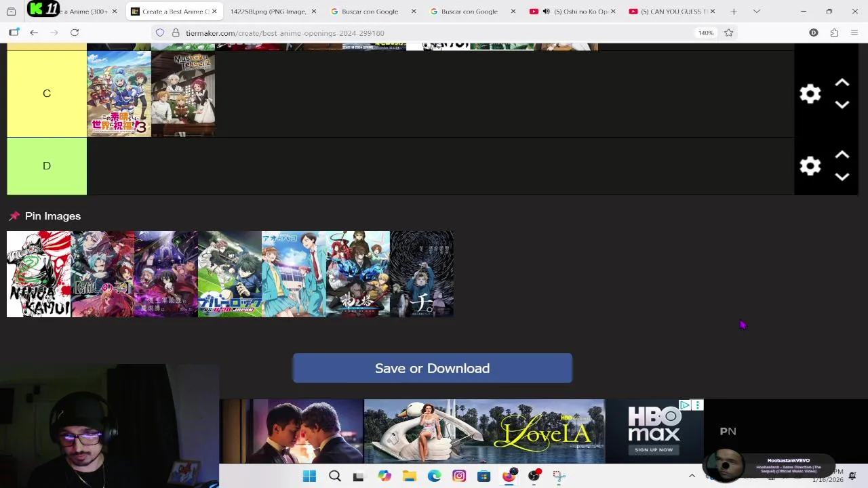Close the 142258l.png tab
Viewport: 868px width, 488px height.
tap(314, 12)
